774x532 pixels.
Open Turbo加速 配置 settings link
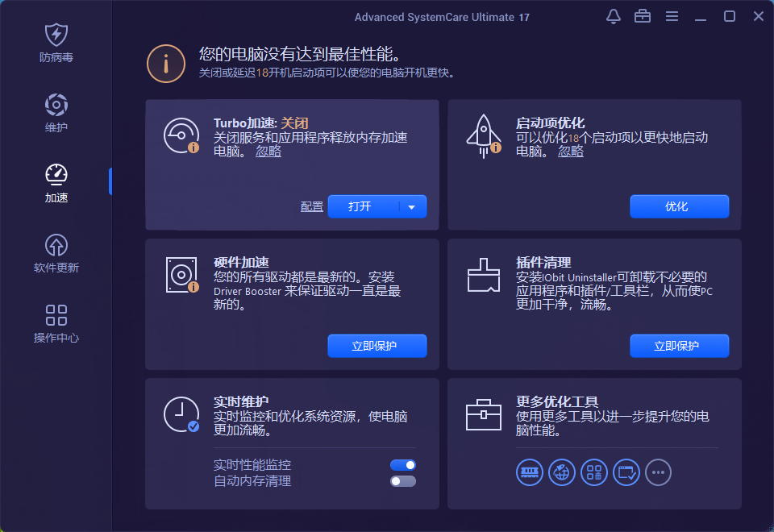(x=311, y=207)
